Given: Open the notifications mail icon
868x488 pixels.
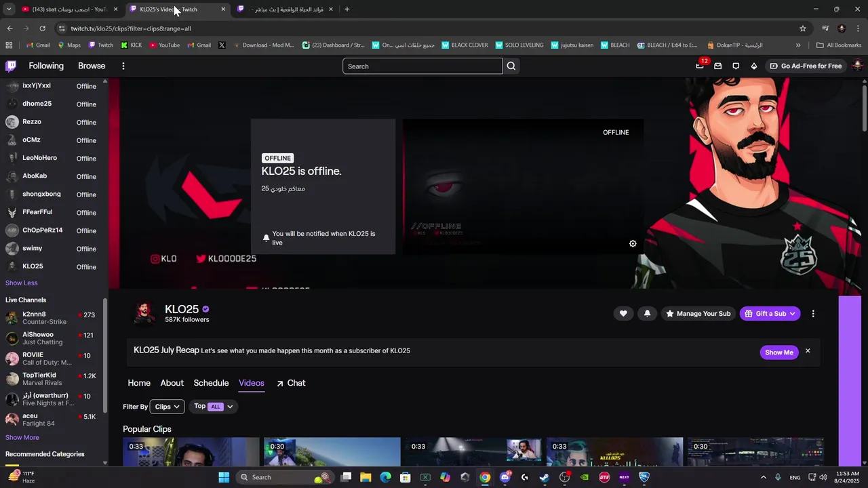Looking at the screenshot, I should [x=717, y=66].
